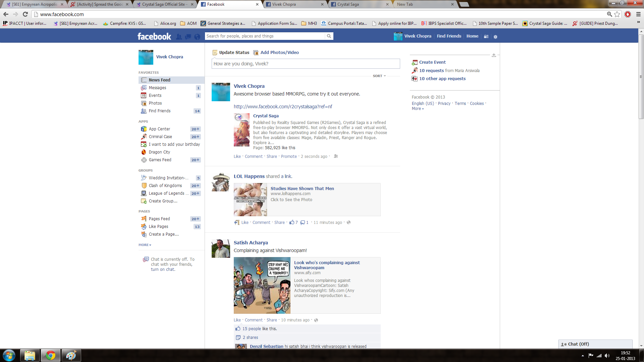The height and width of the screenshot is (362, 644).
Task: Open the Create Event link
Action: [x=432, y=62]
